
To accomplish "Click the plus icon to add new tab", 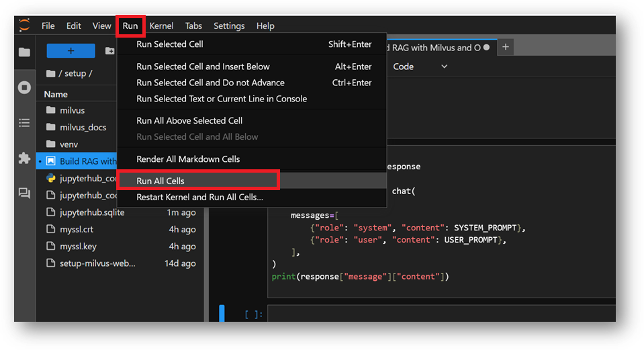I will [x=506, y=47].
